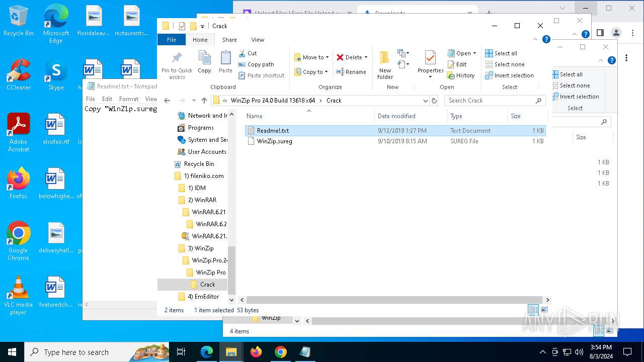Image resolution: width=644 pixels, height=362 pixels.
Task: Switch to the Home ribbon tab
Action: coord(200,40)
